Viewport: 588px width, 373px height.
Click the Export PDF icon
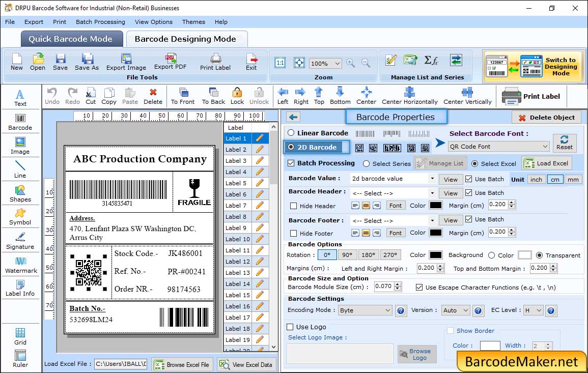coord(170,62)
